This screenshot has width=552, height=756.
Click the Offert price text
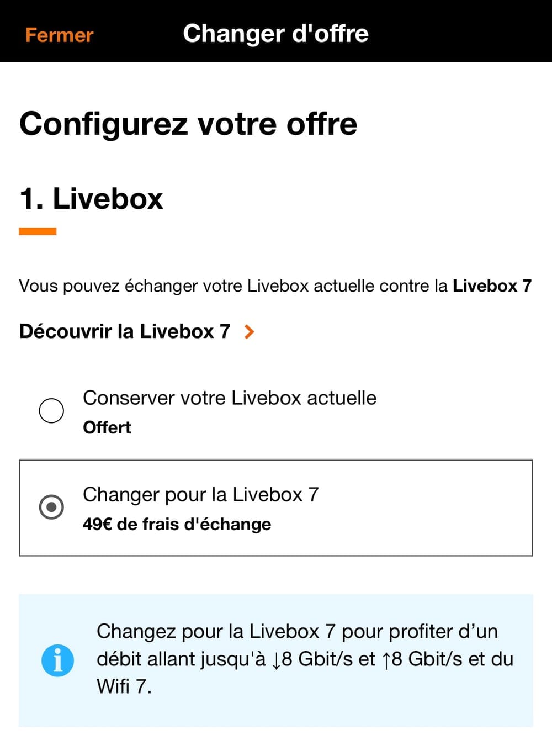pyautogui.click(x=107, y=427)
